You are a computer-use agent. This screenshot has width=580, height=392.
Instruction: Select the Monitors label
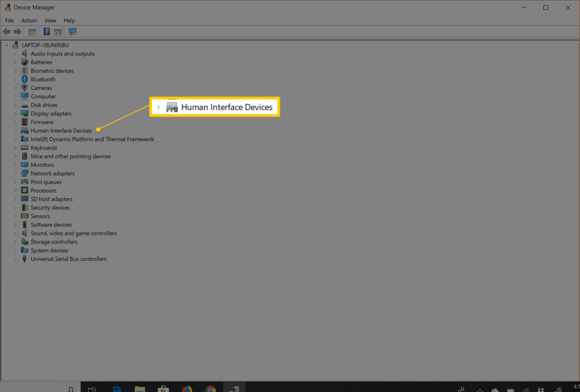(x=42, y=164)
